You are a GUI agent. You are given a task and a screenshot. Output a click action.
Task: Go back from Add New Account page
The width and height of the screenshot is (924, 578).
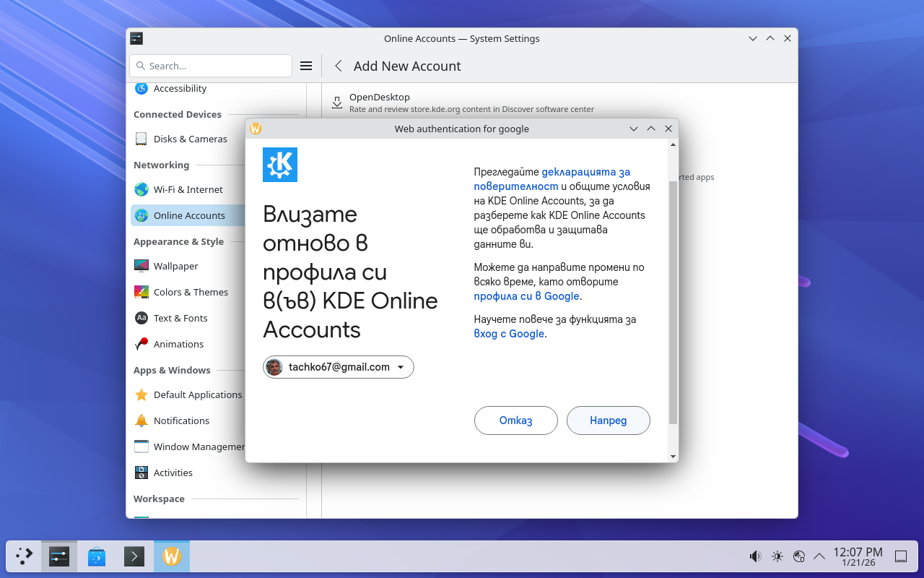[x=338, y=66]
